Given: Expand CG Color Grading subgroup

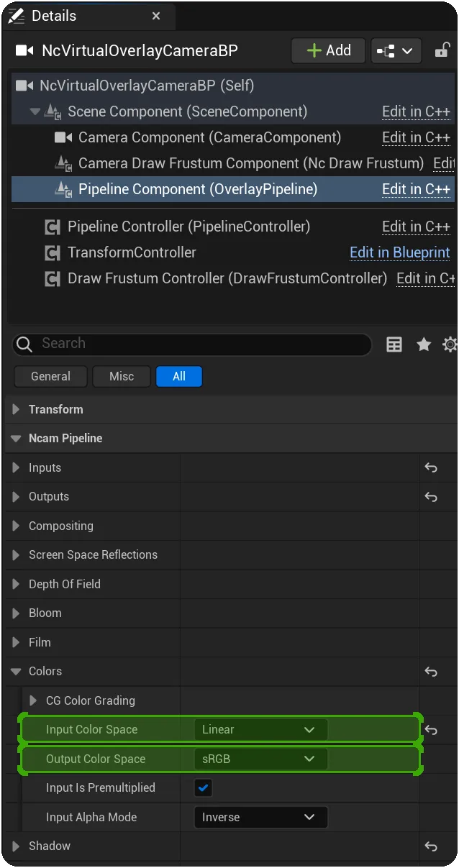Looking at the screenshot, I should 33,700.
